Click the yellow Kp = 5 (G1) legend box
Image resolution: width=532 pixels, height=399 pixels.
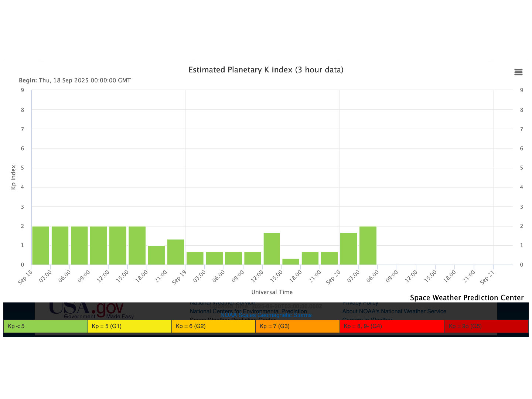(129, 326)
